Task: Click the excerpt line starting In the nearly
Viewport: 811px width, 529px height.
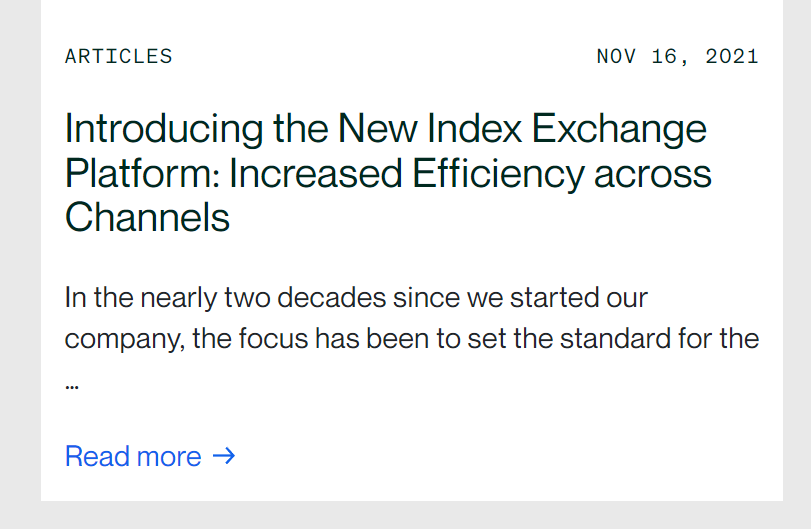Action: tap(356, 298)
